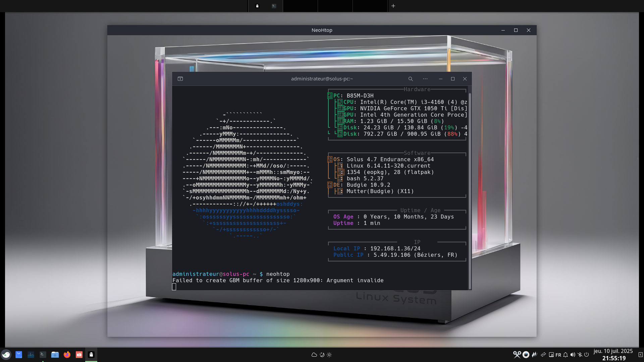Open the power menu icon
The image size is (644, 362).
pos(587,355)
